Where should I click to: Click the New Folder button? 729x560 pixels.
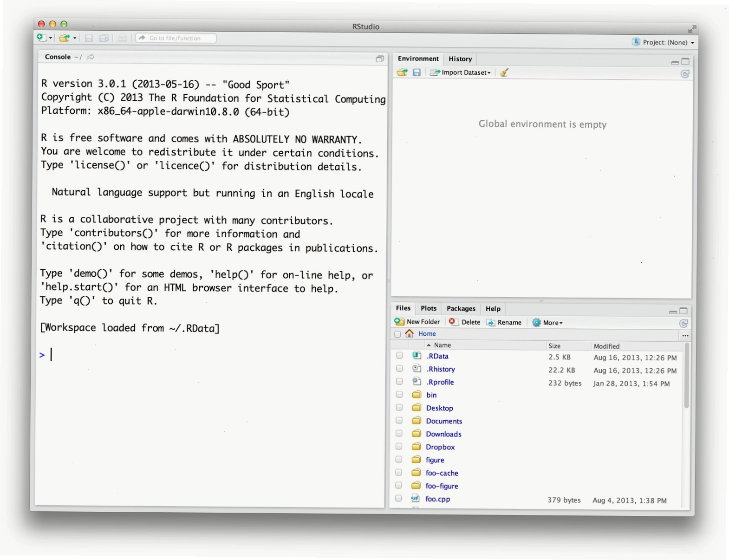tap(417, 322)
